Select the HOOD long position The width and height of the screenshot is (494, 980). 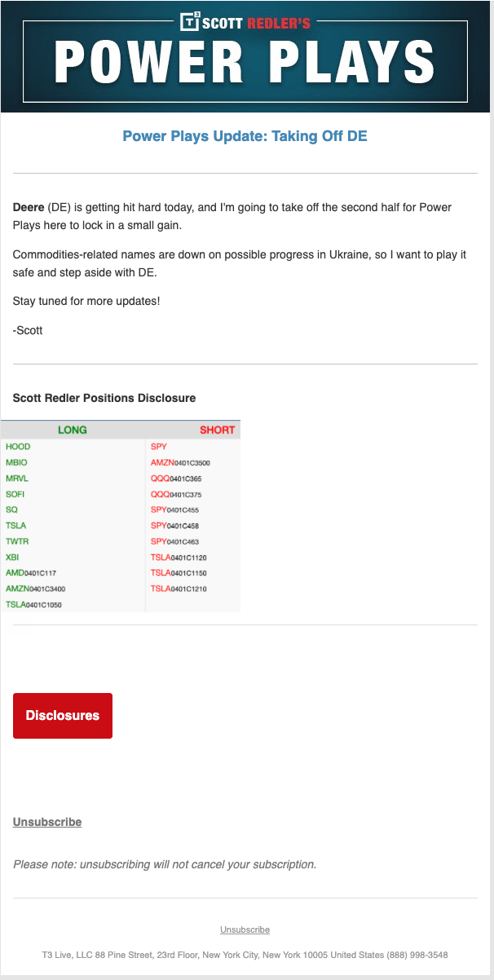tap(18, 447)
